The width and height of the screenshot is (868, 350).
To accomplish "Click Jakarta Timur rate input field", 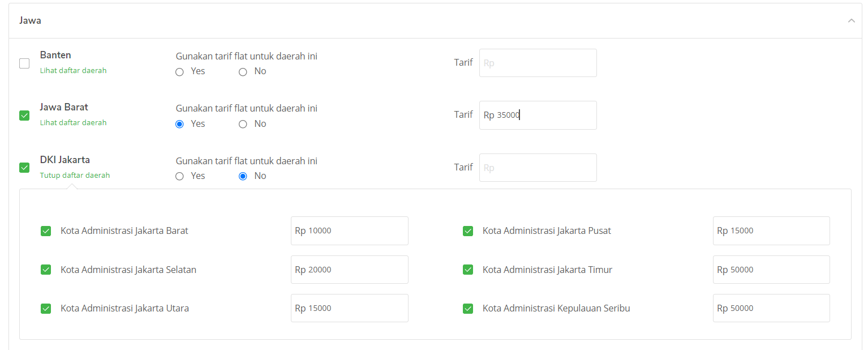I will [771, 270].
